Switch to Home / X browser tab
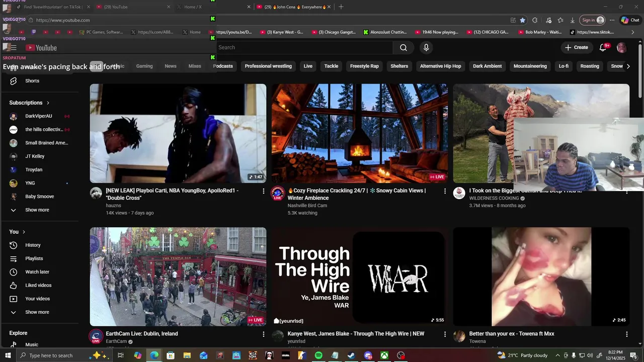Screen dimensions: 644x362 coord(213,7)
